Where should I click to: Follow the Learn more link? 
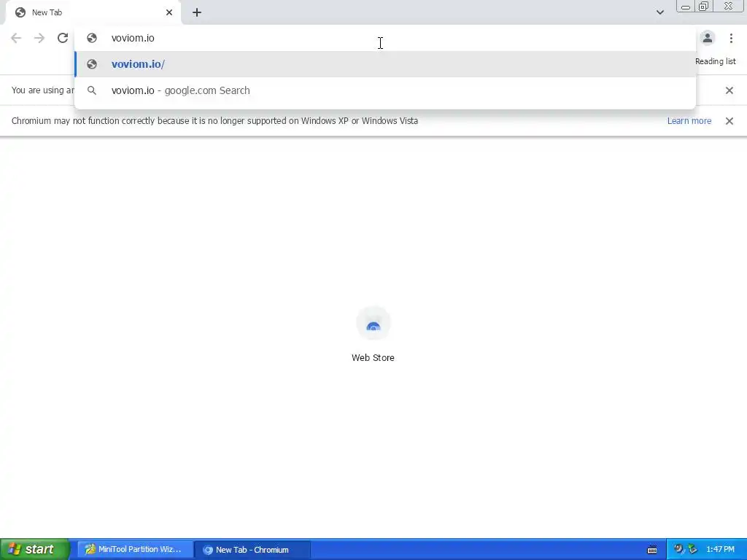point(689,121)
